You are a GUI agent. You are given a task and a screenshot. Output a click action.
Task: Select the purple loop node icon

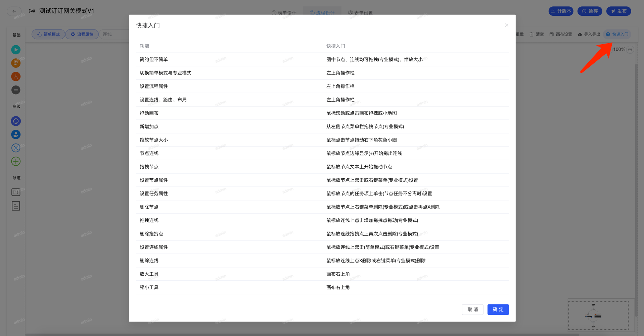[16, 121]
